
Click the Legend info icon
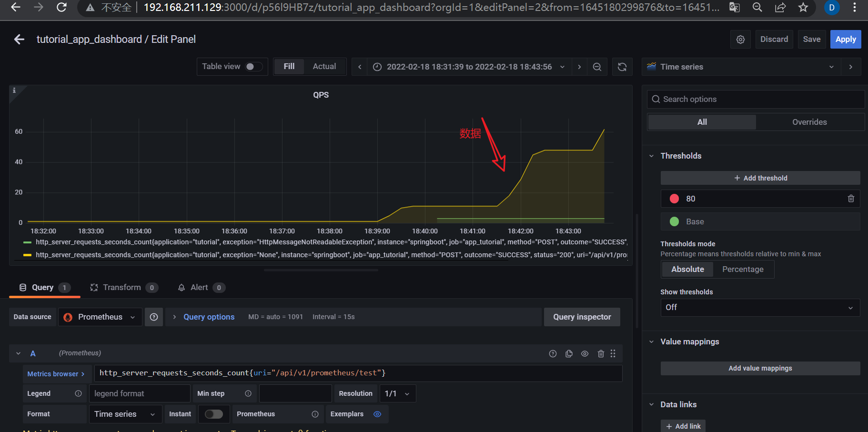(78, 393)
